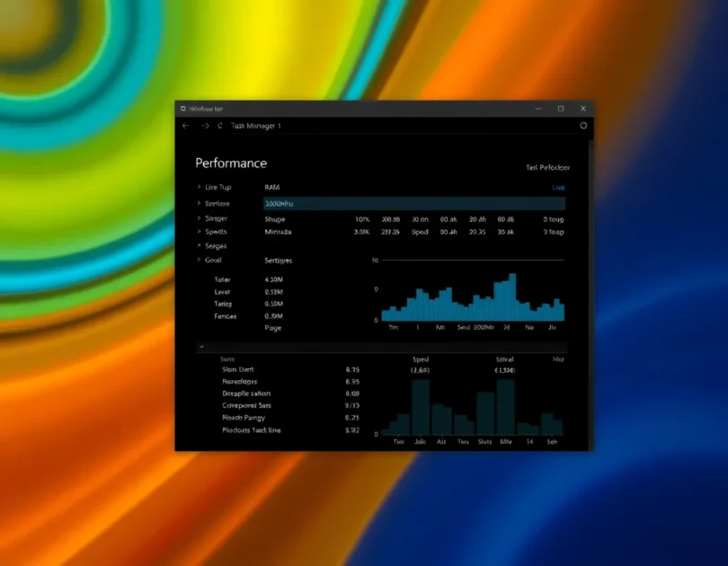The height and width of the screenshot is (566, 728).
Task: Click the "Satral" column header
Action: (505, 359)
